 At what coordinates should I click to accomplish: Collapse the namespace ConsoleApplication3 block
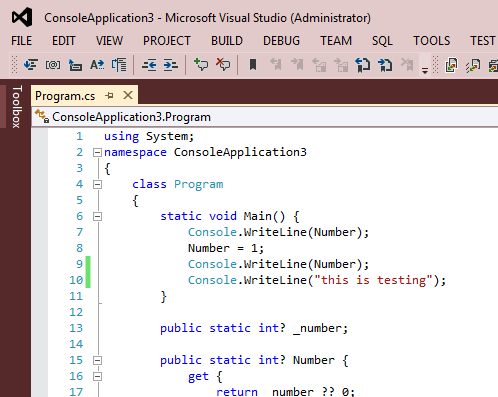[97, 153]
